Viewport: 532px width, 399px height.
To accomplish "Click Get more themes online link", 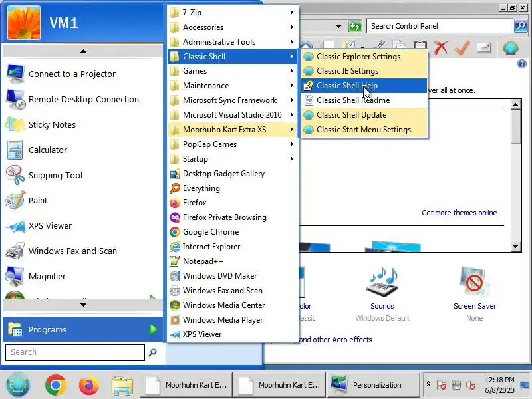I will pyautogui.click(x=460, y=213).
